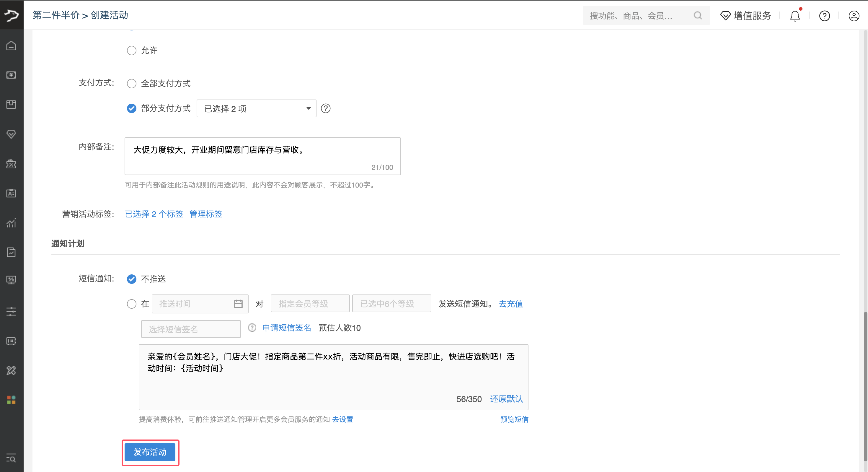
Task: Open the 预览短信 link
Action: pyautogui.click(x=514, y=419)
